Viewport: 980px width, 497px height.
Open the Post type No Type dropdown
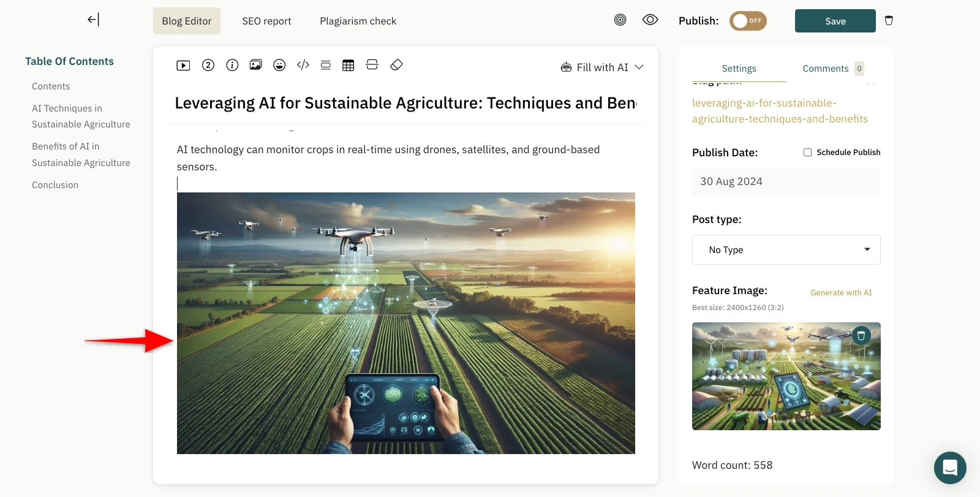(786, 250)
